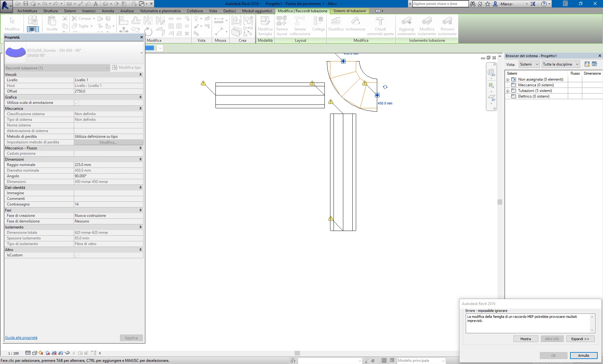Click the Open folder icon in quick access toolbar

[18, 4]
